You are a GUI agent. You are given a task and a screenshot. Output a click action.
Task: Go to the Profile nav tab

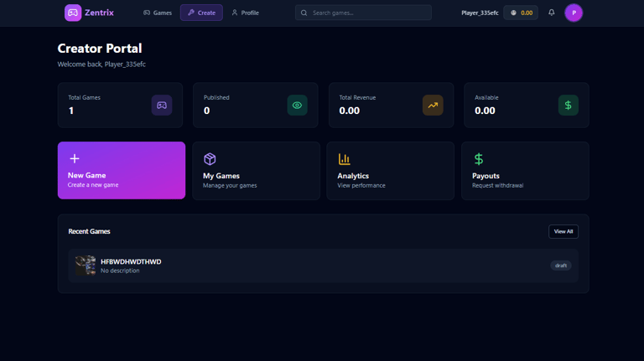coord(245,13)
